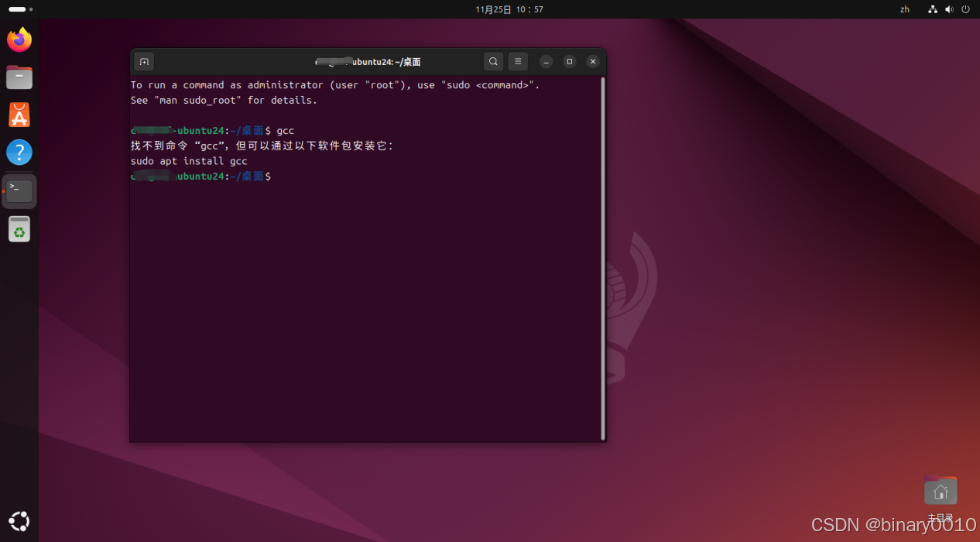Screen dimensions: 980x542
Task: Open the Files app from the dock
Action: click(x=19, y=77)
